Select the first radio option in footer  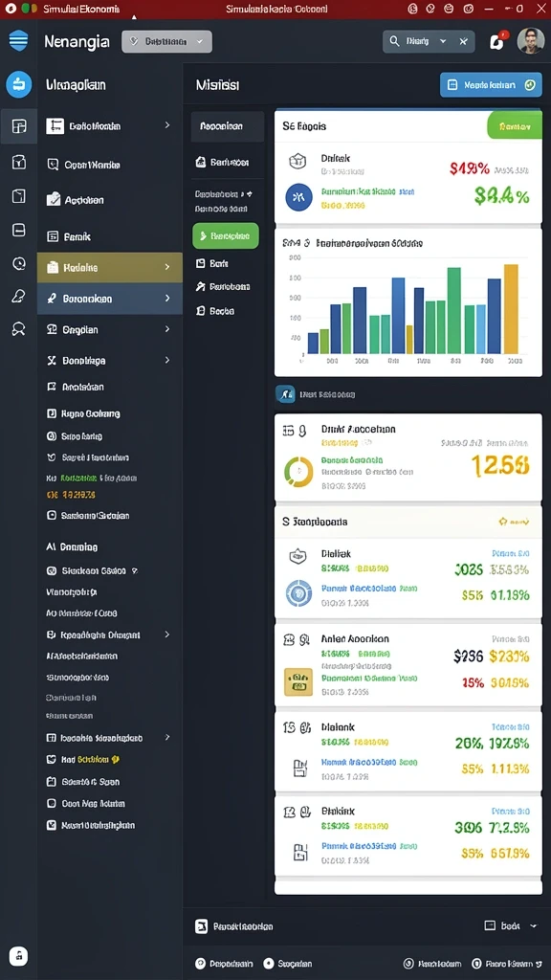tap(201, 964)
